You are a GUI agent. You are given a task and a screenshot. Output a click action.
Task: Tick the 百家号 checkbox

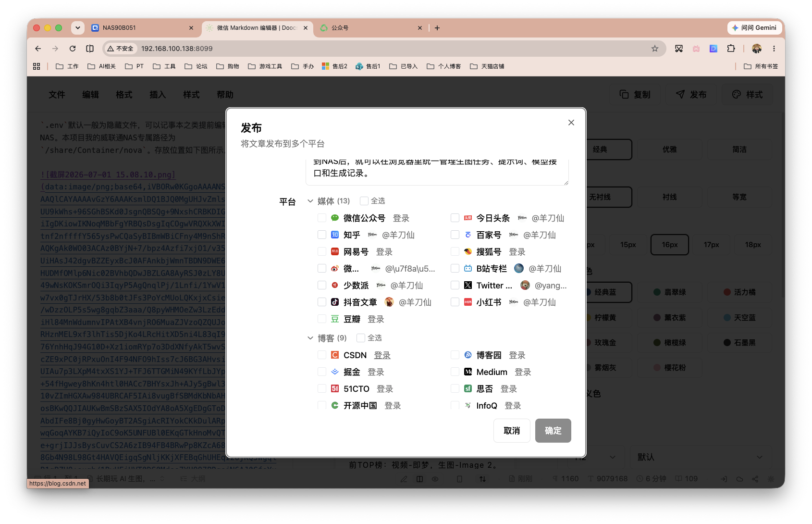(455, 235)
